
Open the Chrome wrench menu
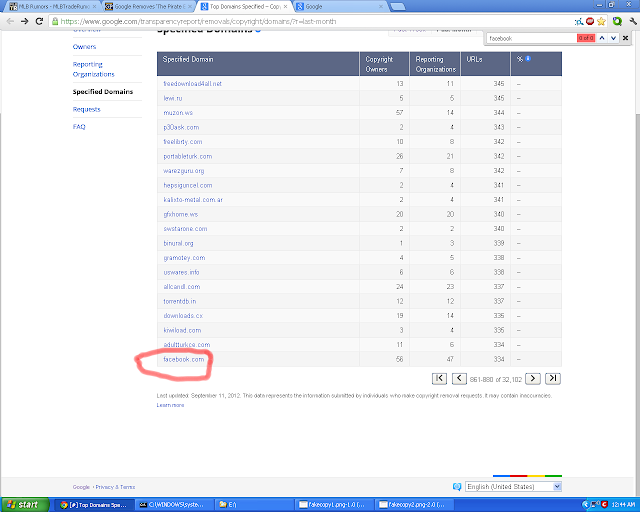[633, 21]
